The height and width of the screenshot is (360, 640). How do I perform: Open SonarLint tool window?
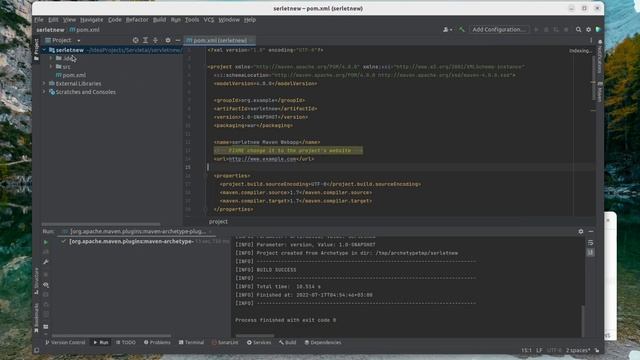click(x=225, y=342)
